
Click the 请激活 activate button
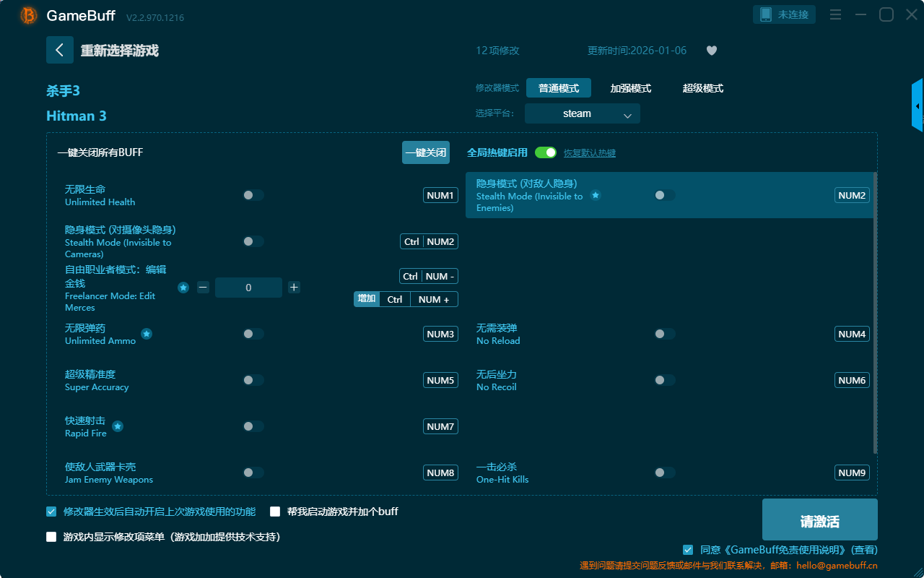click(819, 519)
